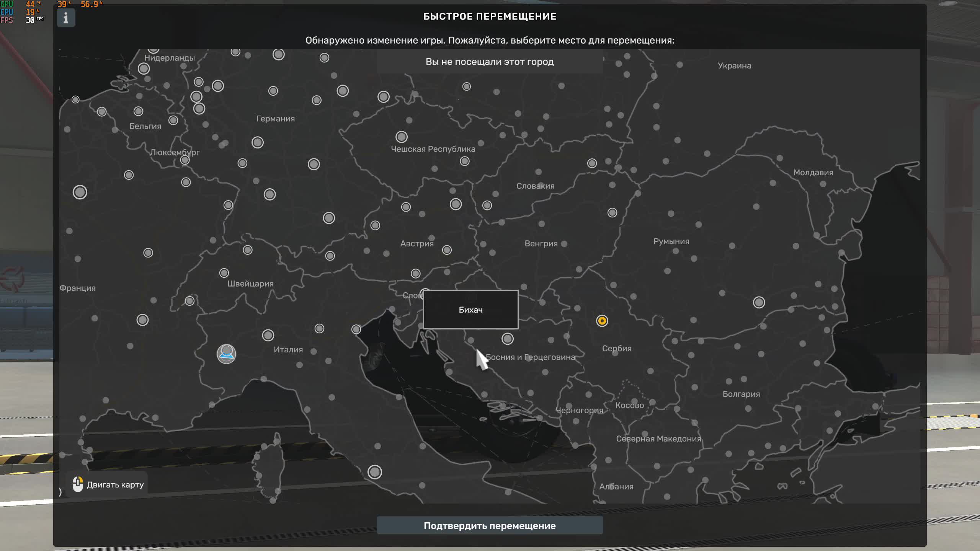The height and width of the screenshot is (551, 980).
Task: Choose the city marker under Люксембург label
Action: (x=185, y=160)
